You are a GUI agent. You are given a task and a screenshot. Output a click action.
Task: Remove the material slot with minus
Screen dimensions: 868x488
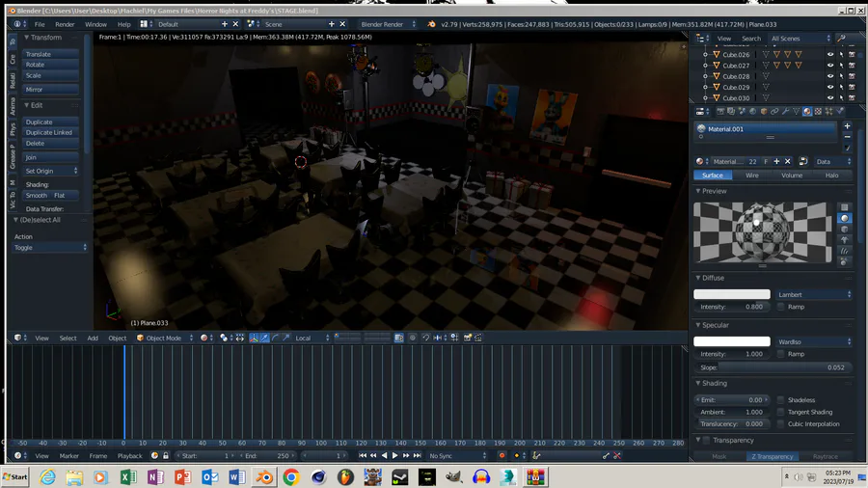click(x=847, y=137)
